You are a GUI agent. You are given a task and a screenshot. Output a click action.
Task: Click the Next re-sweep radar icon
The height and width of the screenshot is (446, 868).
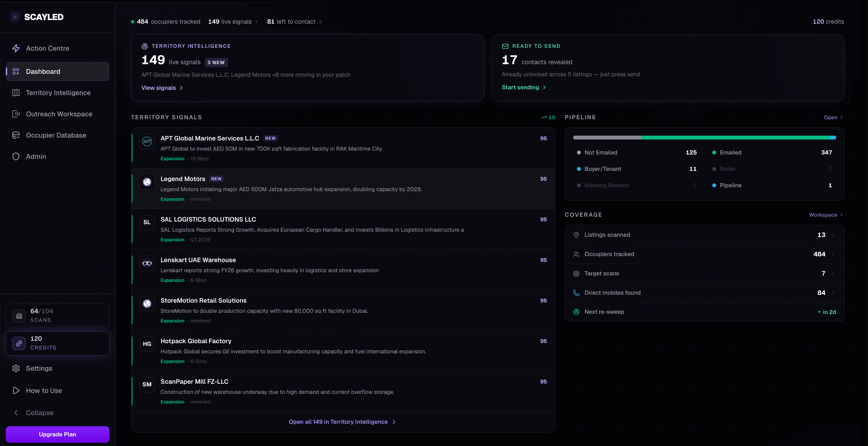pyautogui.click(x=576, y=312)
